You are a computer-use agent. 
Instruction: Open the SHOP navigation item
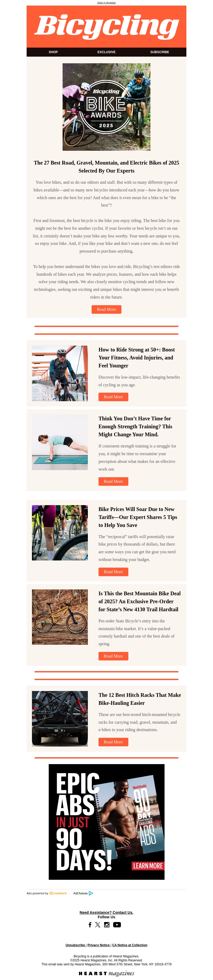[53, 52]
